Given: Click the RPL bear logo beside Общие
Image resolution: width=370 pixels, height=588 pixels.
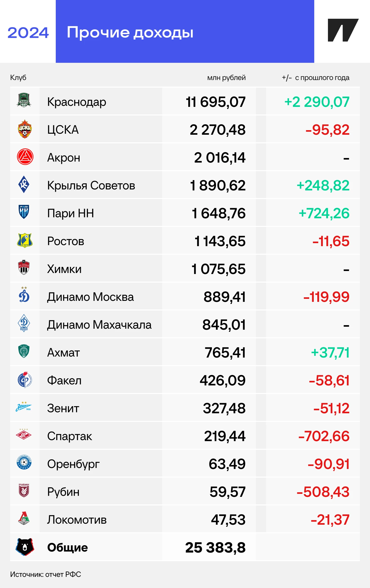Looking at the screenshot, I should (x=25, y=547).
